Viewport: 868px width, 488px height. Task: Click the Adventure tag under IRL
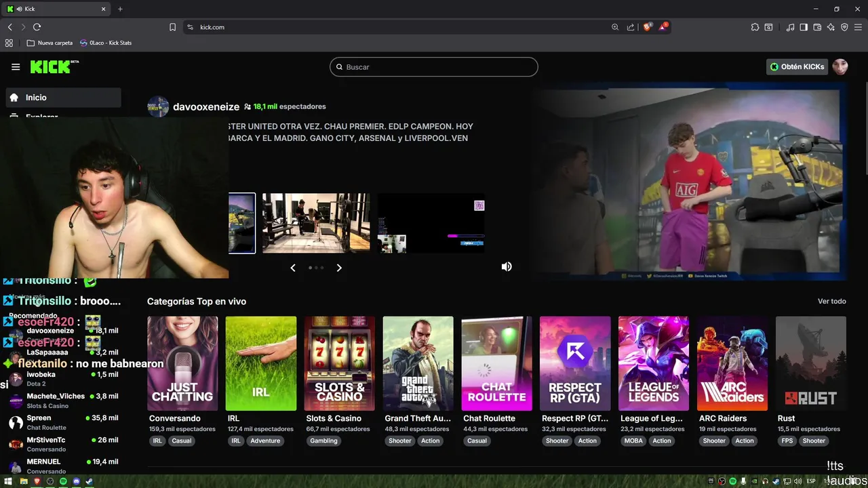pyautogui.click(x=265, y=441)
